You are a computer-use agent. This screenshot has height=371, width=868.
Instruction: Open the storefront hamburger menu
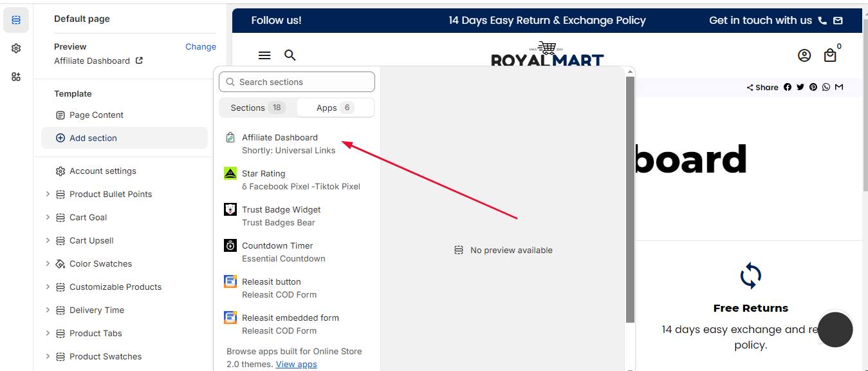pyautogui.click(x=264, y=55)
